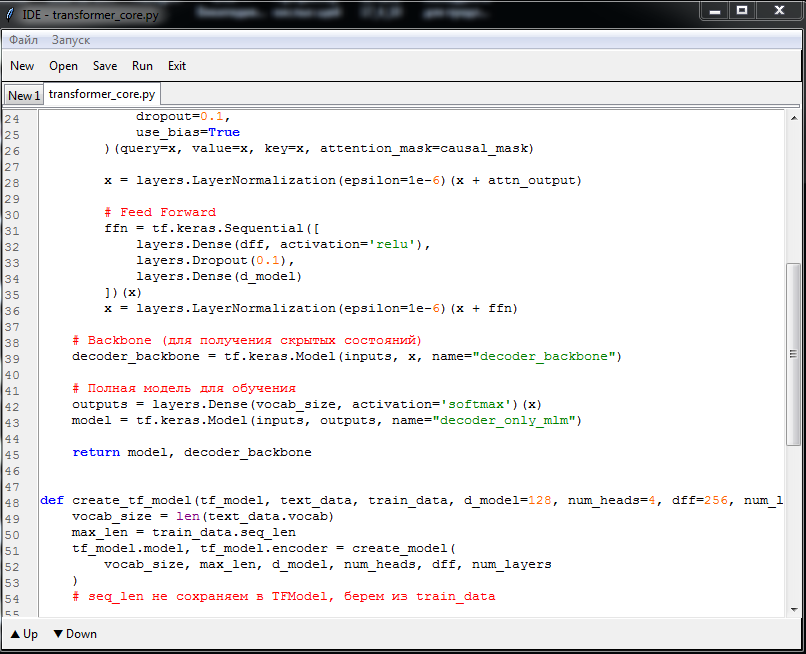Click '# Полная модель для обучения' comment
The height and width of the screenshot is (654, 806).
pyautogui.click(x=184, y=388)
